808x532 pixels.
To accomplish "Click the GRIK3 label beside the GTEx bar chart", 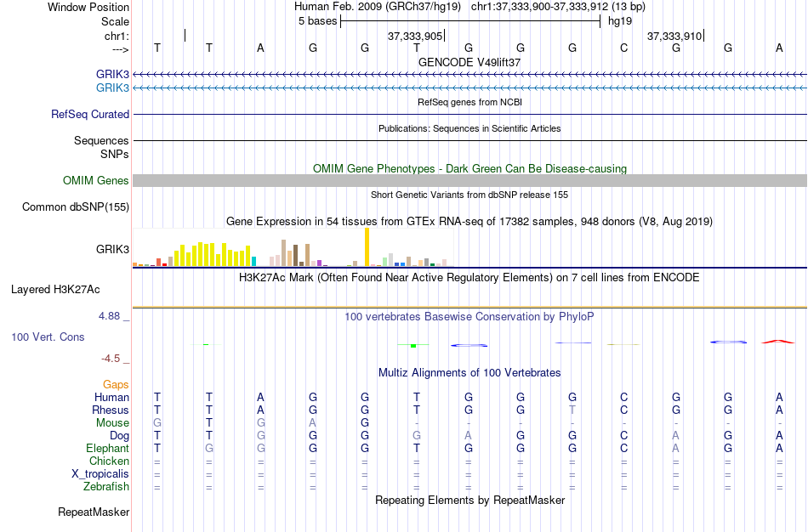I will coord(112,249).
